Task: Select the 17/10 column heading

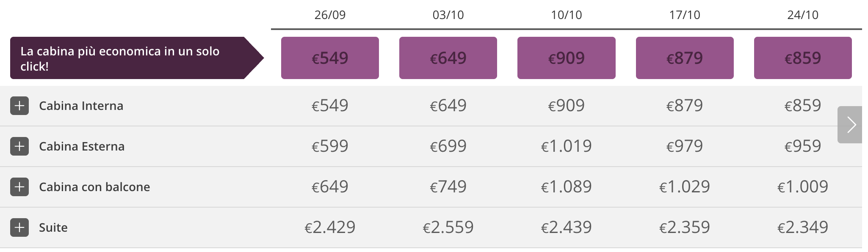Action: [x=684, y=15]
